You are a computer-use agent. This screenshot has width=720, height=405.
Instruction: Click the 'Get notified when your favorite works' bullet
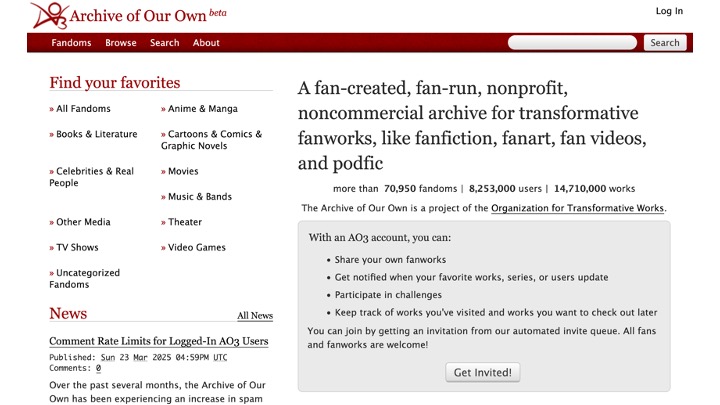[471, 277]
